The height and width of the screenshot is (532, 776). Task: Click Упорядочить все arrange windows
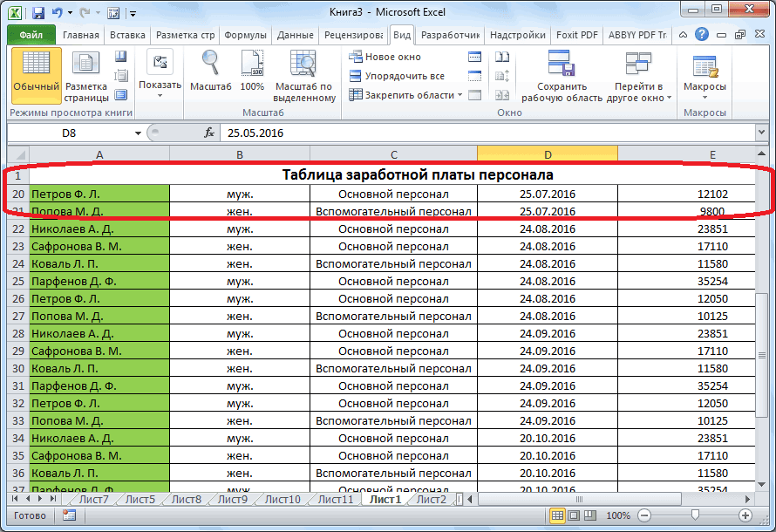pos(397,76)
